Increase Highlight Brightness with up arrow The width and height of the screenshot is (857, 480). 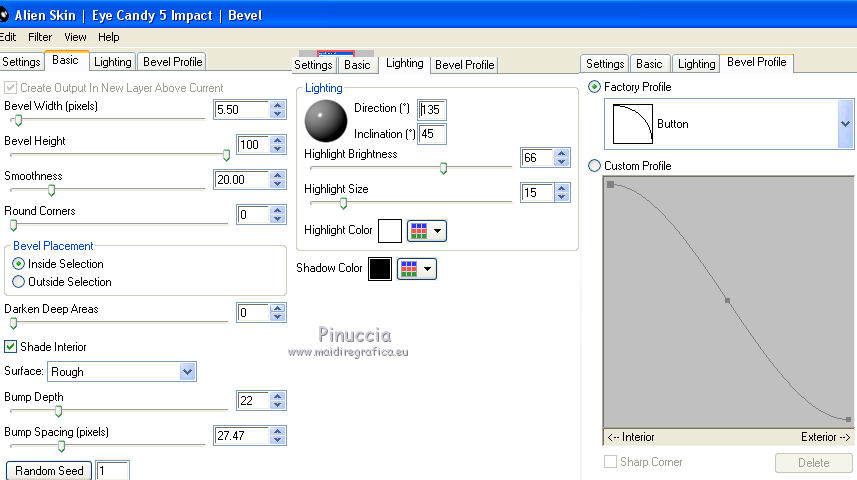(x=561, y=153)
